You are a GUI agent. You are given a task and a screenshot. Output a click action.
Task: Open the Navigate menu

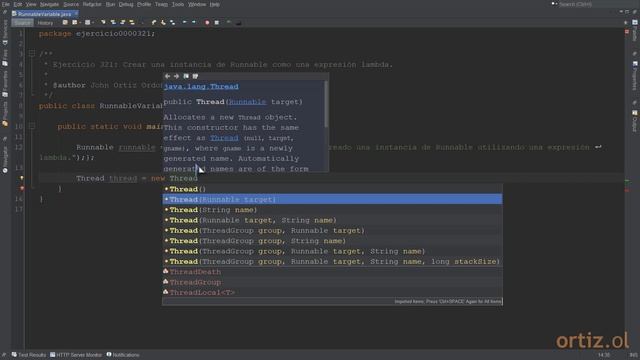(x=49, y=4)
